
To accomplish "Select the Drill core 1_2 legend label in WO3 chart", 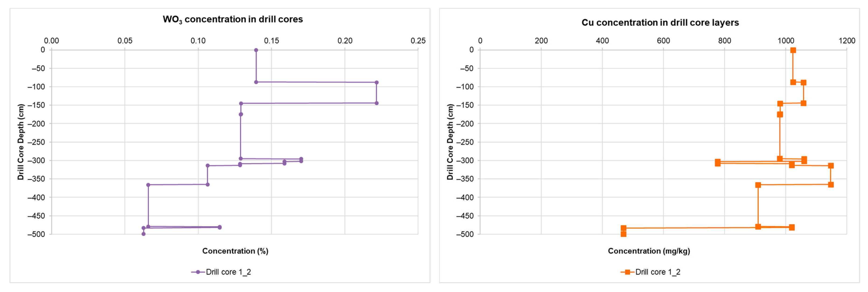I will tap(228, 272).
